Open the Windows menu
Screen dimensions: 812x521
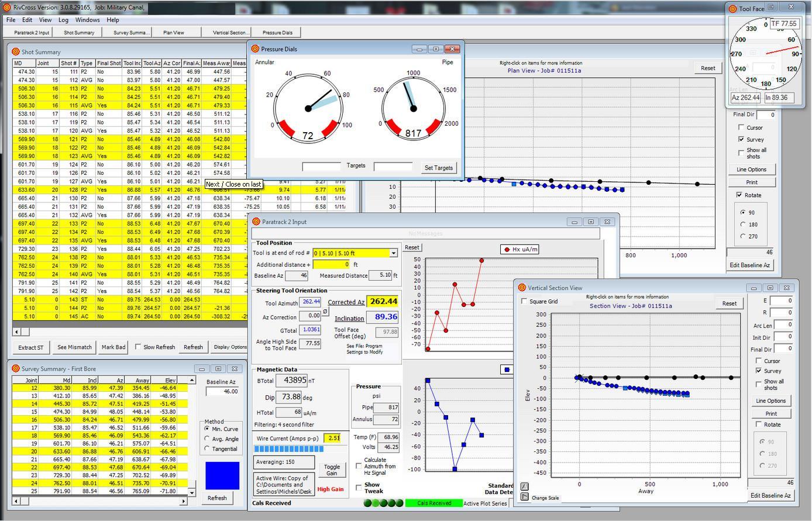[x=87, y=20]
